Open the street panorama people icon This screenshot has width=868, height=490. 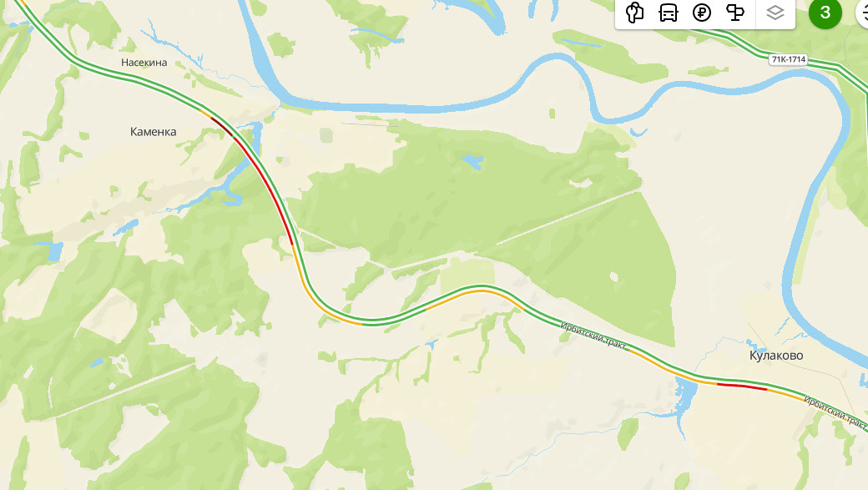634,13
